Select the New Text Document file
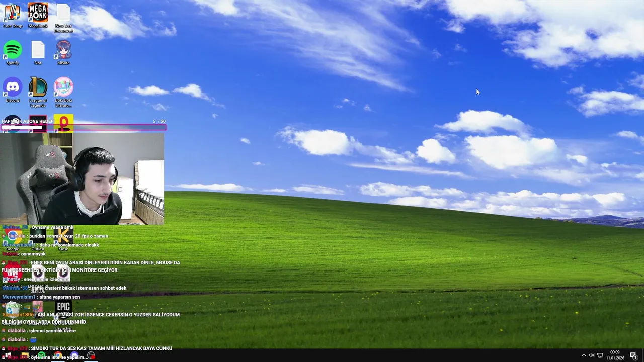This screenshot has width=644, height=362. tap(63, 18)
